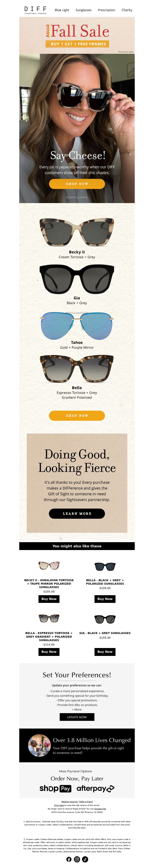
Task: Go to the Prescription menu item
Action: pos(106,10)
